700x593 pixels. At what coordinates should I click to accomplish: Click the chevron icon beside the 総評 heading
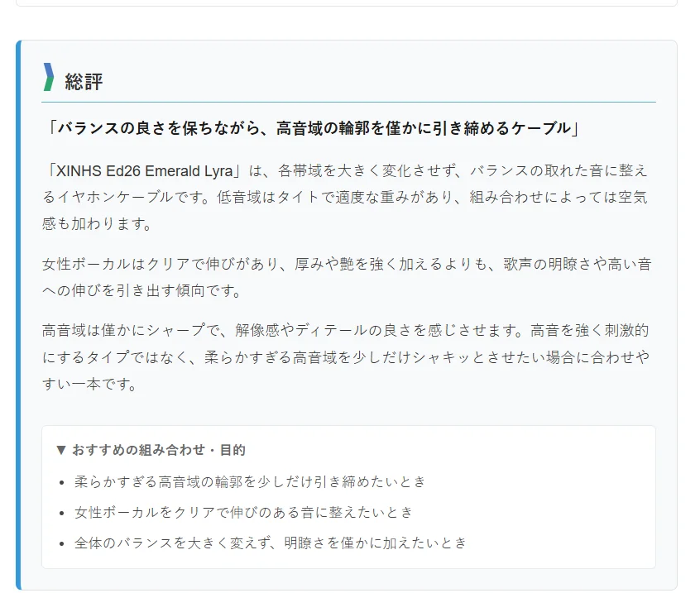[49, 77]
